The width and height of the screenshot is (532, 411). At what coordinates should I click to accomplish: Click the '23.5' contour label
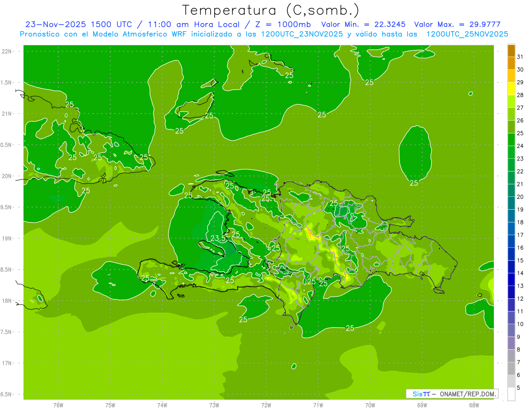pyautogui.click(x=218, y=239)
